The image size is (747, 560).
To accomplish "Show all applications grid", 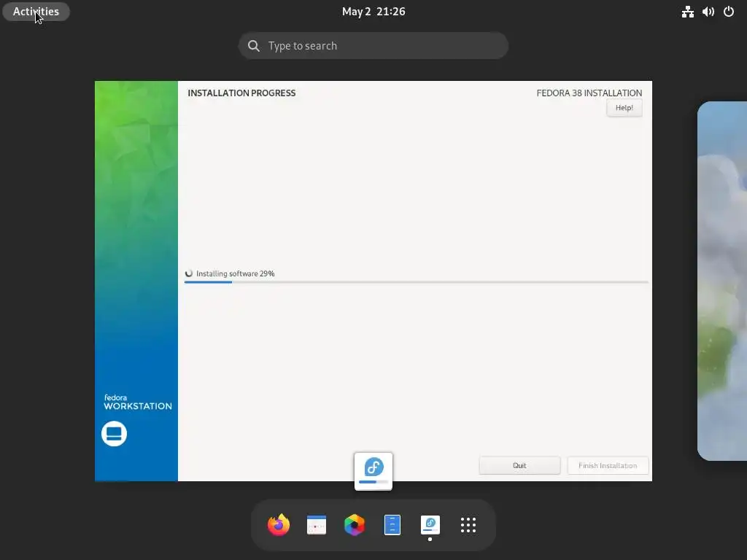I will (468, 525).
